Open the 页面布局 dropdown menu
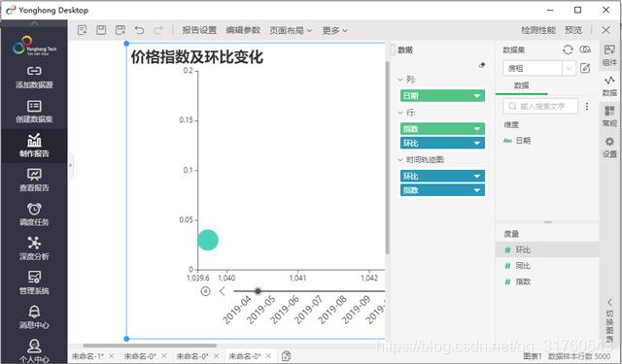 (x=291, y=30)
